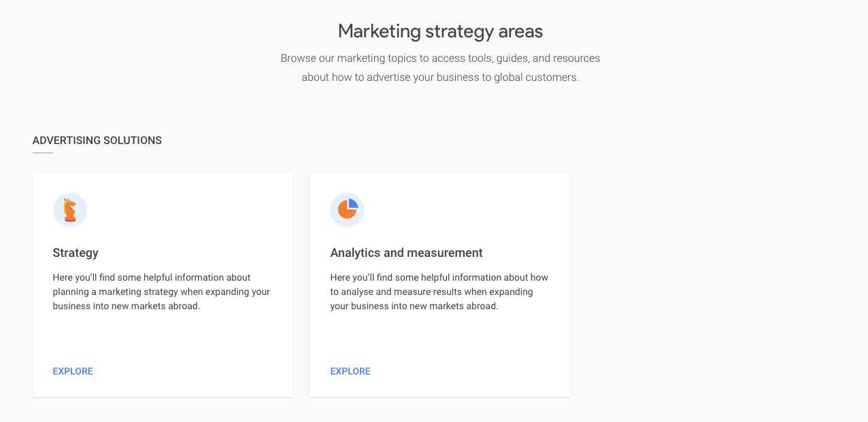Viewport: 868px width, 422px height.
Task: Click the 'about how to advertise your business' line
Action: pos(440,77)
